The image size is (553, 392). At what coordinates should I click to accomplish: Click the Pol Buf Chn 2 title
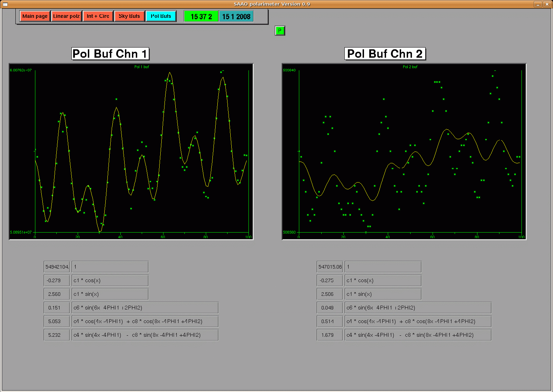pos(385,54)
